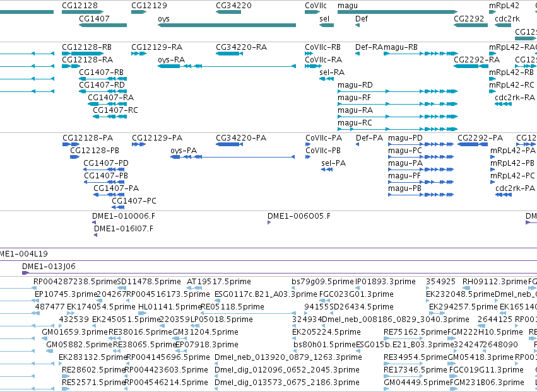Select transcript CG1407-RC

tap(115, 110)
